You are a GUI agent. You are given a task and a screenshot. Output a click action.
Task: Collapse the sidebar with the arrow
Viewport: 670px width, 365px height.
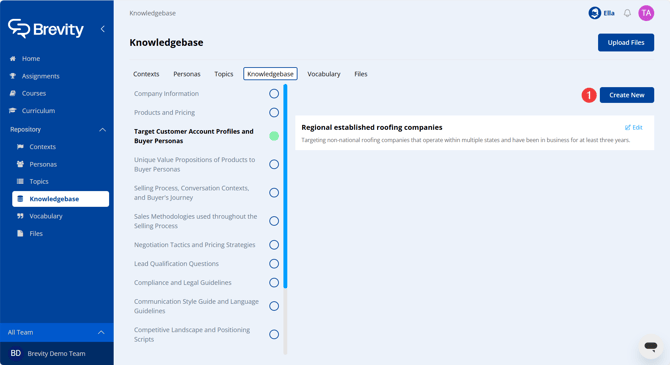[x=103, y=29]
